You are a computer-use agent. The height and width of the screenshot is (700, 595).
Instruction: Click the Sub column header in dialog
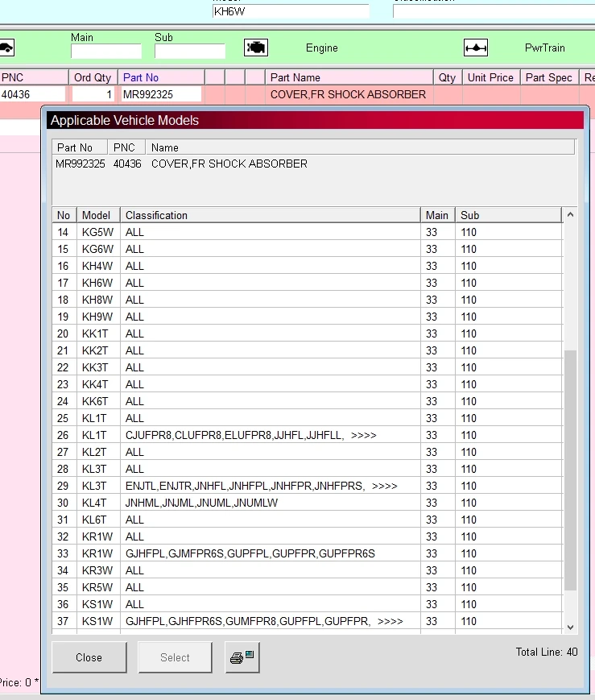pyautogui.click(x=508, y=215)
